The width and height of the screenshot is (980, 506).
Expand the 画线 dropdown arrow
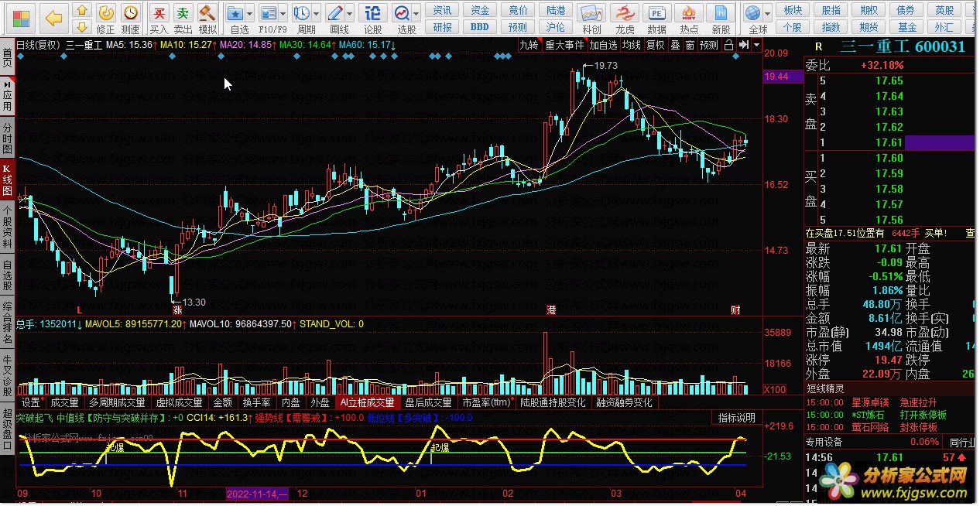351,13
